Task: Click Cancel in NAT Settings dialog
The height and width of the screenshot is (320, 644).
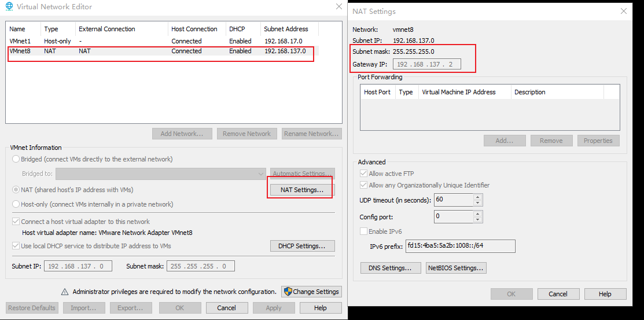Action: coord(558,294)
